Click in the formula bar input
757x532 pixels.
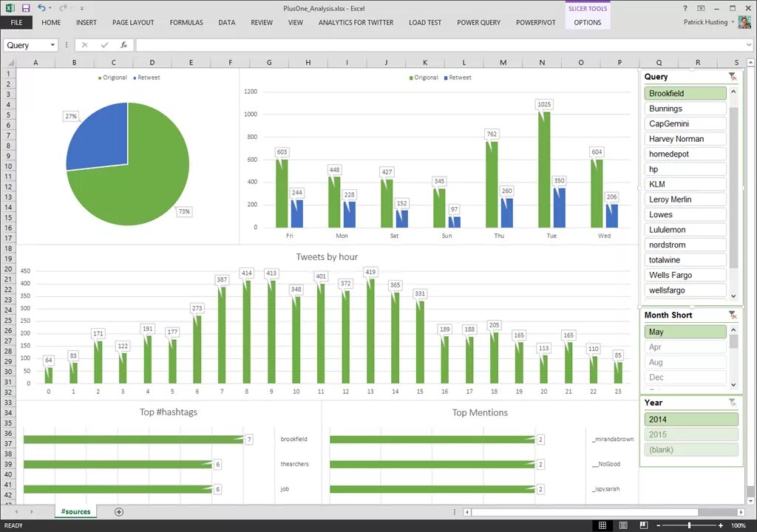click(439, 45)
